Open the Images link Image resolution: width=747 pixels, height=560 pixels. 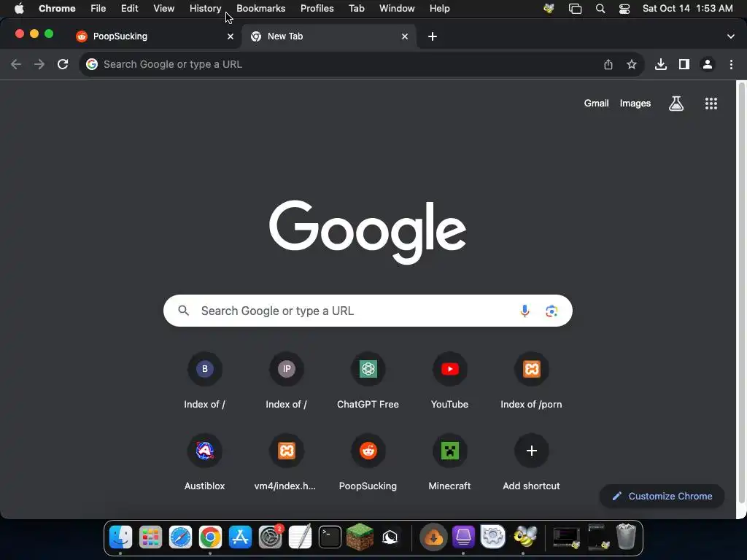point(635,104)
